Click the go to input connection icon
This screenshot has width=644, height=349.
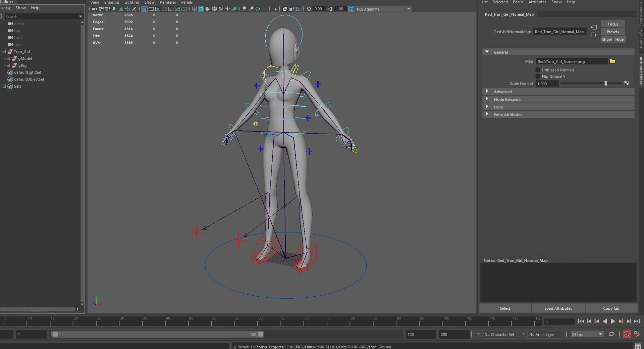594,27
